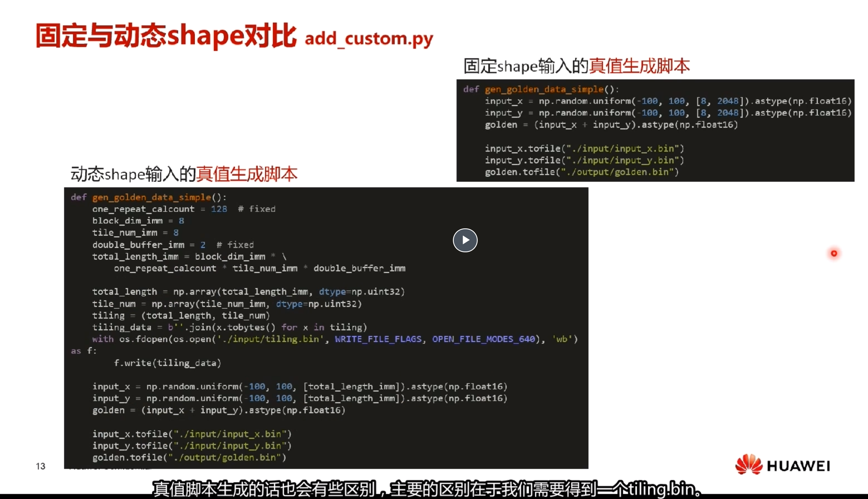Click the one_repeat_calcount = 128 line
This screenshot has height=499, width=868.
pos(159,209)
